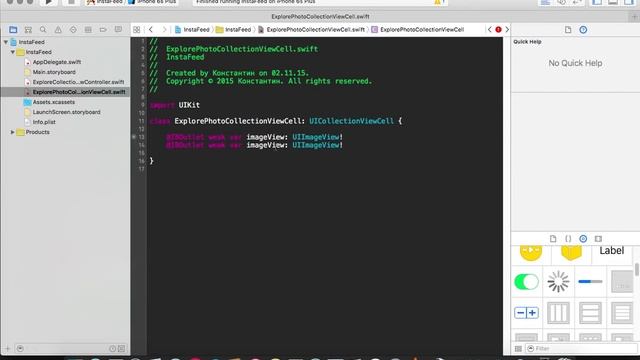Click the warning triangle in activity bar
Image resolution: width=640 pixels, height=360 pixels.
[438, 2]
